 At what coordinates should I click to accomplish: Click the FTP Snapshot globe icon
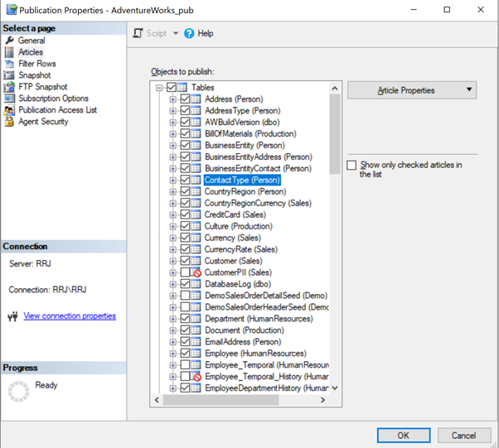tap(9, 86)
